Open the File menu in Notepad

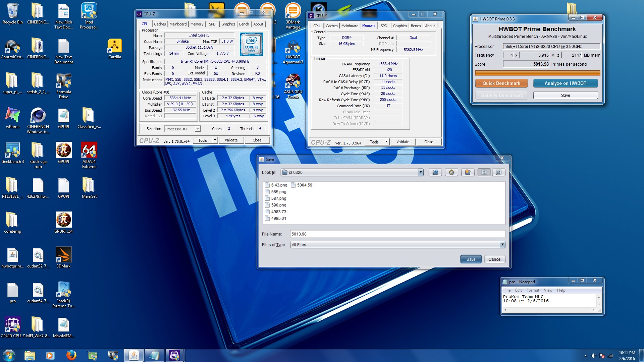point(507,290)
